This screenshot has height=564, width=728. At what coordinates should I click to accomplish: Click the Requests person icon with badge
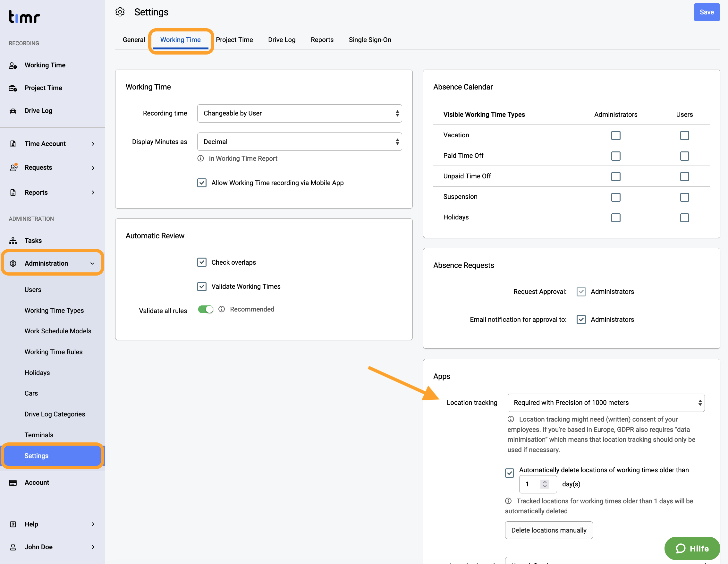pos(13,167)
